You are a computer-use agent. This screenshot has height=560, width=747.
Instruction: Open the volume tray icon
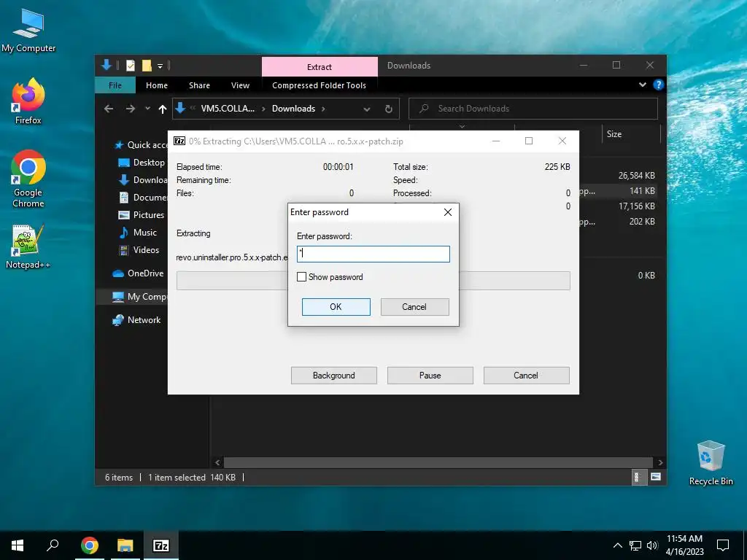coord(652,545)
